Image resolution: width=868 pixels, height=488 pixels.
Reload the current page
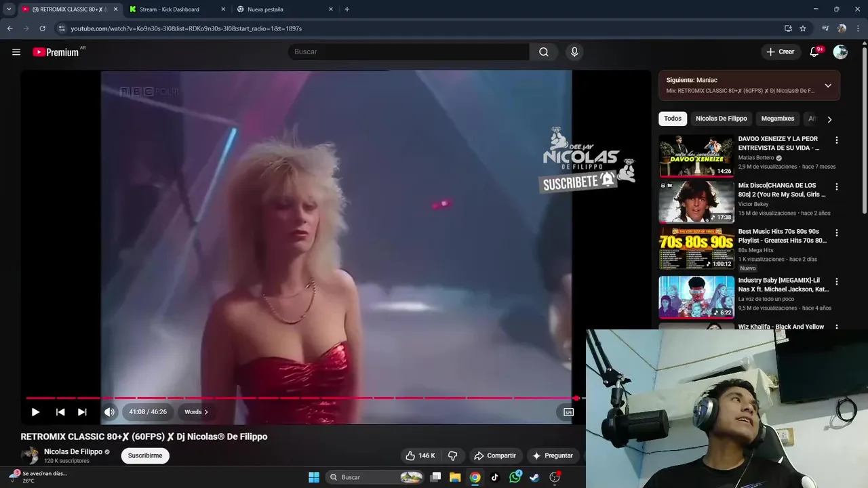(42, 28)
